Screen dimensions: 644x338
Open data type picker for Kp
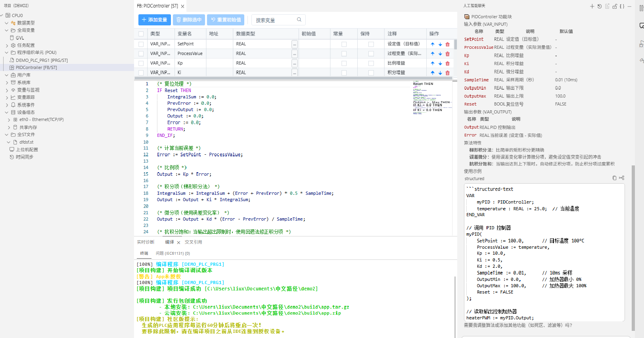(295, 63)
